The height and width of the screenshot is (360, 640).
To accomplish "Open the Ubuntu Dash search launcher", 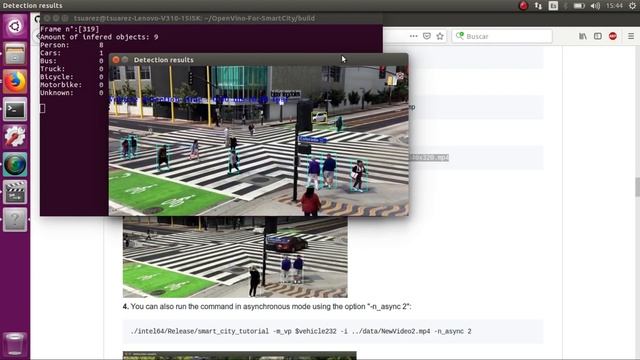I will pos(15,27).
